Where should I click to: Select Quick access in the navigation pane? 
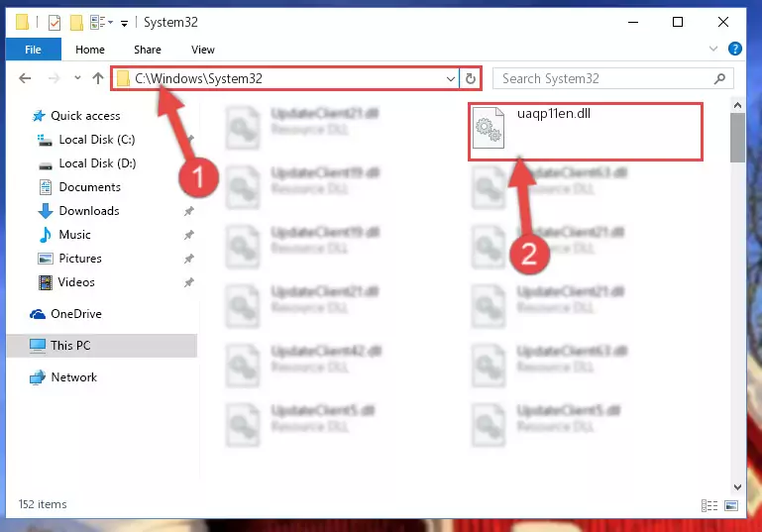tap(85, 116)
